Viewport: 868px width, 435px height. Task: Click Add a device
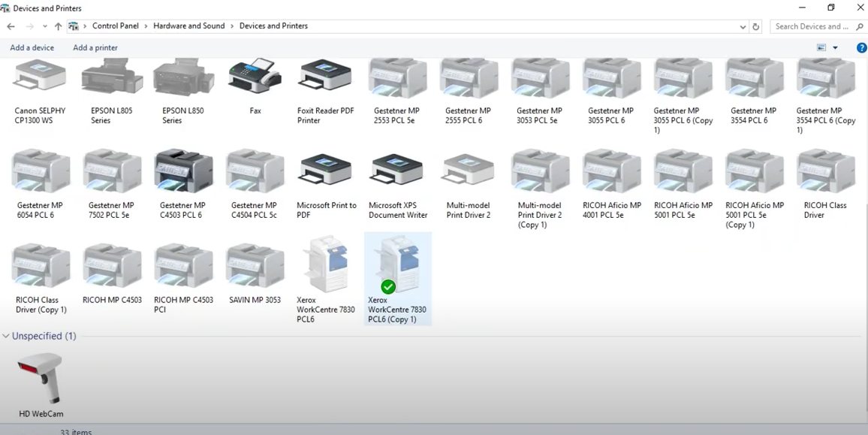pos(32,48)
